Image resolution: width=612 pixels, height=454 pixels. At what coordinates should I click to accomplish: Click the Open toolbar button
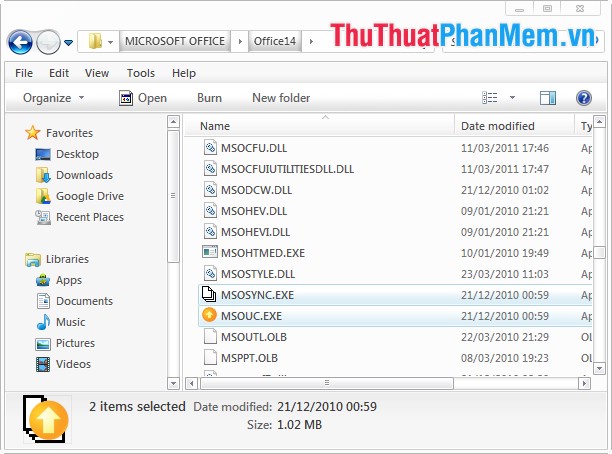point(143,98)
